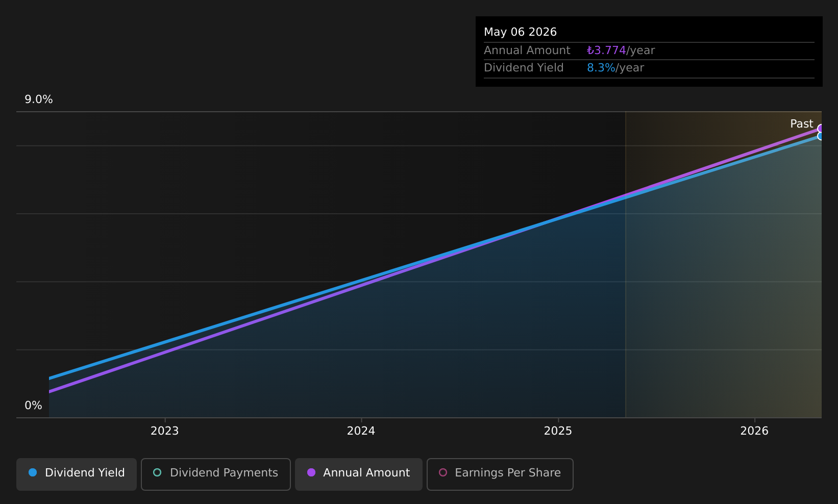
Task: Click the 0% y-axis label
Action: [x=34, y=406]
